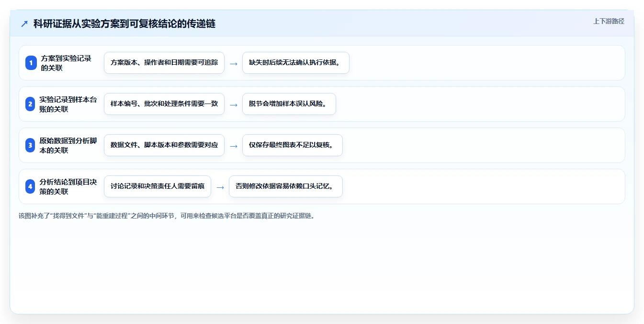Click step number badge 4
The image size is (644, 324).
tap(30, 186)
